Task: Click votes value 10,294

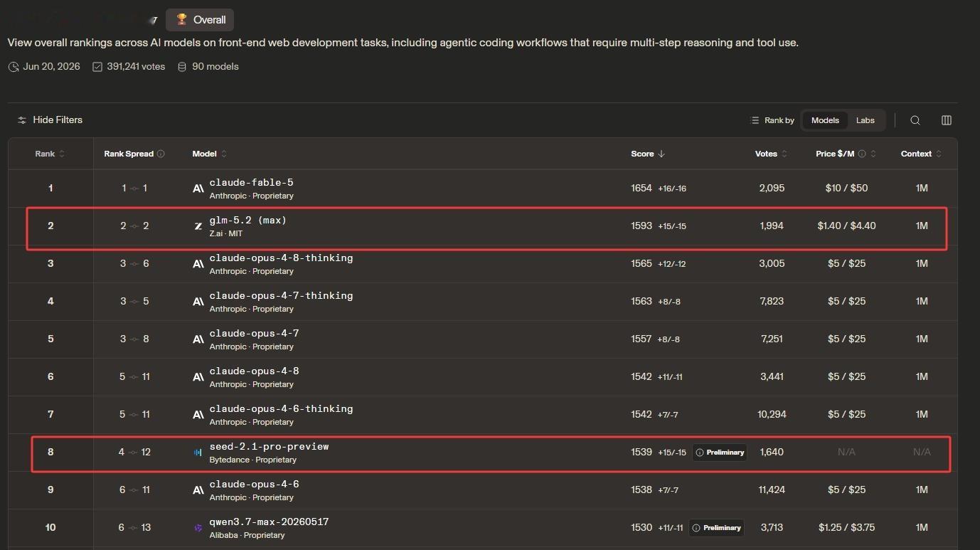Action: [772, 415]
